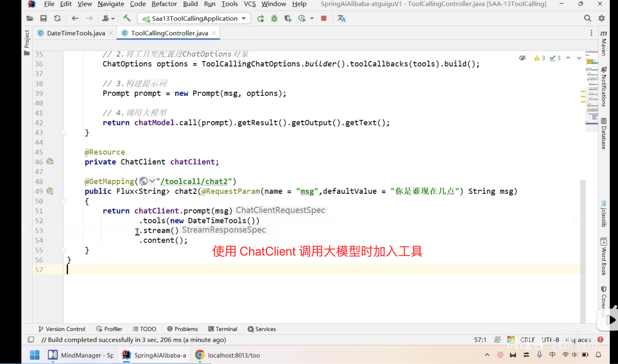Viewport: 618px width, 364px height.
Task: Expand the profiler run options dropdown arrow
Action: click(312, 18)
